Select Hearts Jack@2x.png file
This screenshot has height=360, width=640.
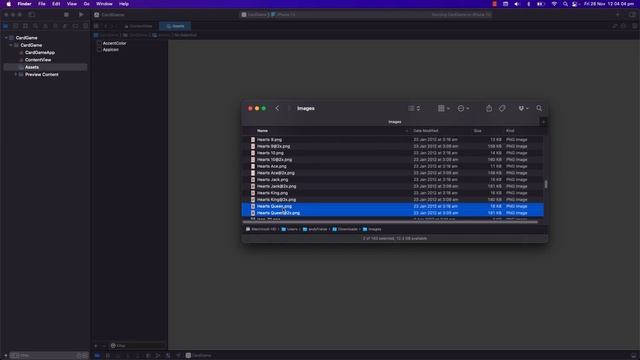pos(393,186)
